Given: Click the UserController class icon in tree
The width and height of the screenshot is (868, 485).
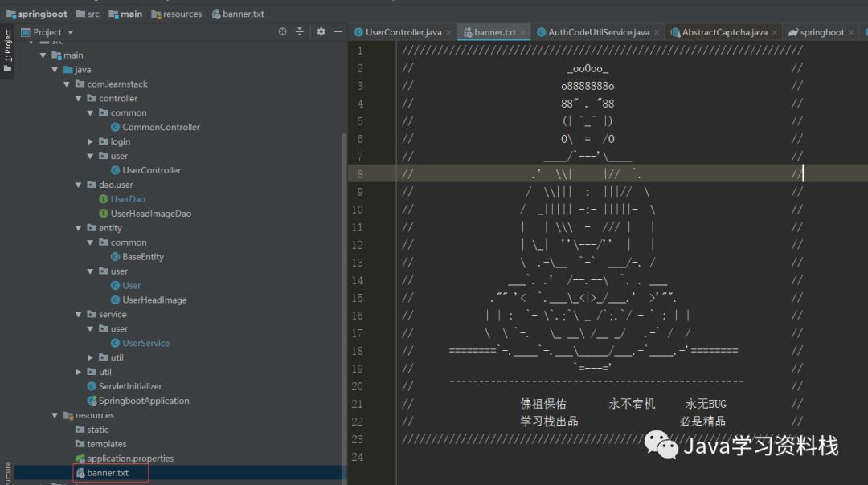Looking at the screenshot, I should [115, 170].
